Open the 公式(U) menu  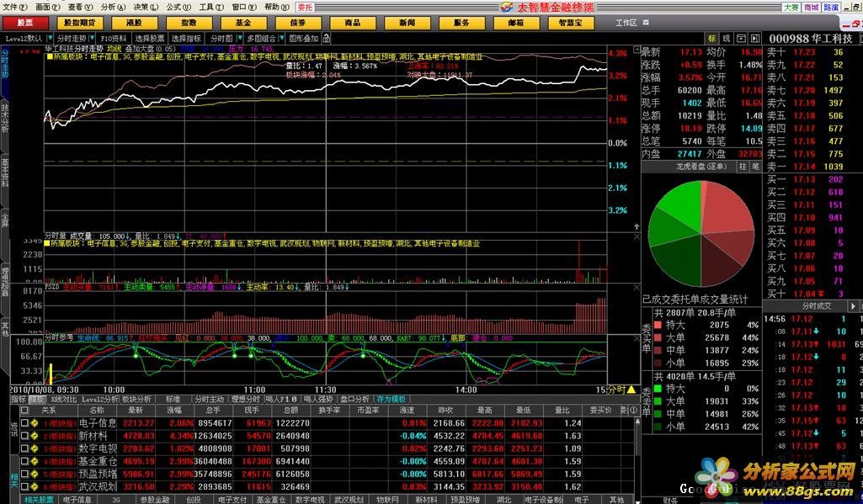tap(178, 8)
